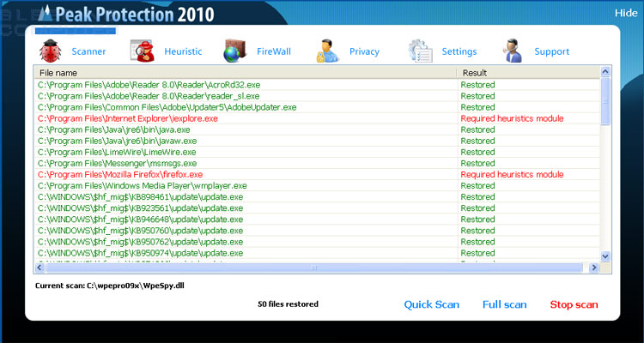Select the wmplayer.exe file row
Screen dimensions: 644x343
(317, 186)
